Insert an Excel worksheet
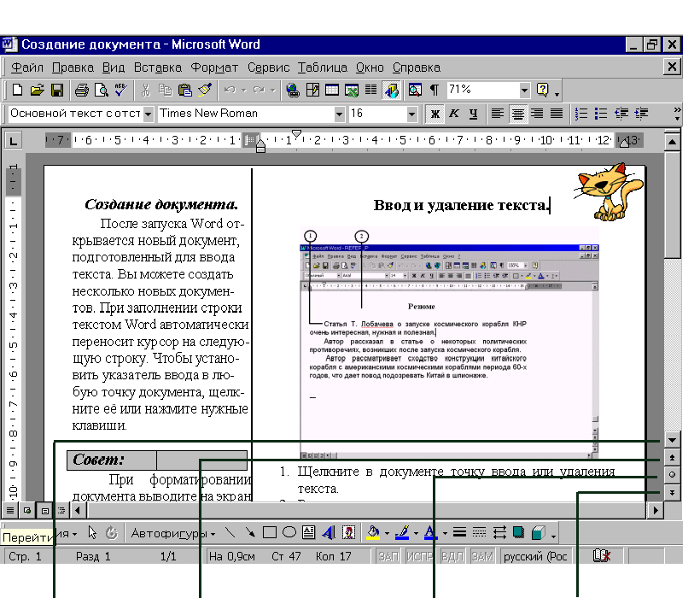Image resolution: width=700 pixels, height=598 pixels. coord(352,91)
